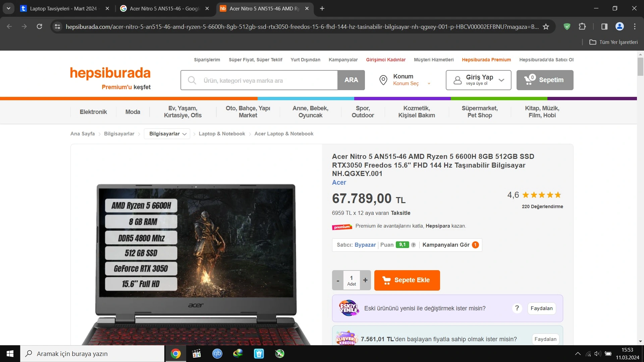Image resolution: width=644 pixels, height=362 pixels.
Task: Open the Elektronik category menu
Action: pos(93,112)
